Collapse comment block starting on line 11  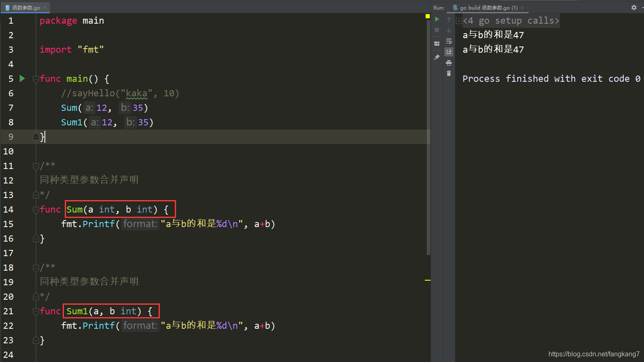pyautogui.click(x=36, y=166)
